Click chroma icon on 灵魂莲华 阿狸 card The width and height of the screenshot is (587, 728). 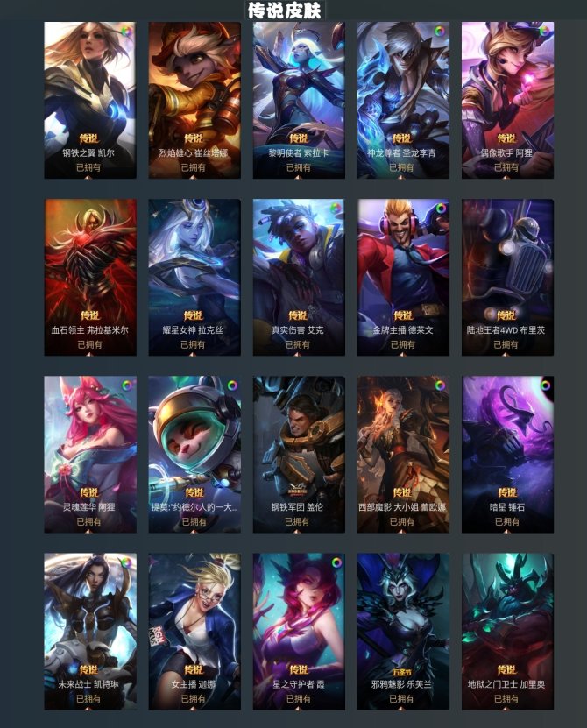pos(127,385)
